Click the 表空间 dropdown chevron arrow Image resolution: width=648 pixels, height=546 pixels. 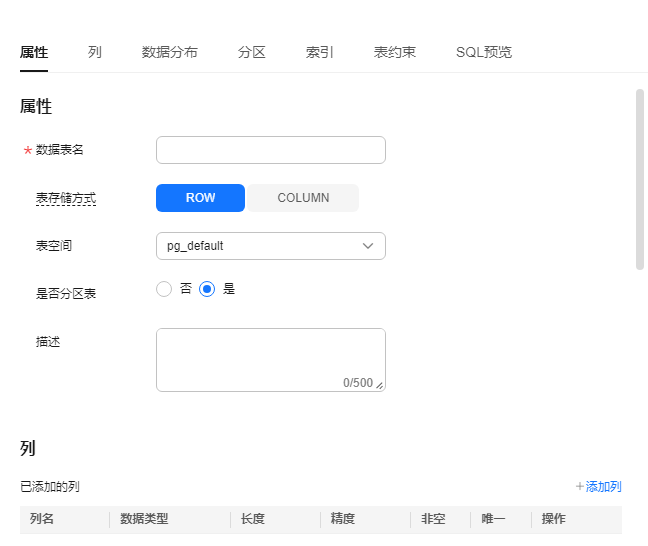[368, 246]
